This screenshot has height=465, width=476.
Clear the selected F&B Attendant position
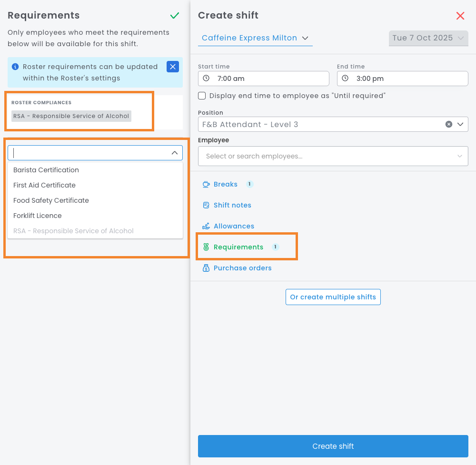448,124
